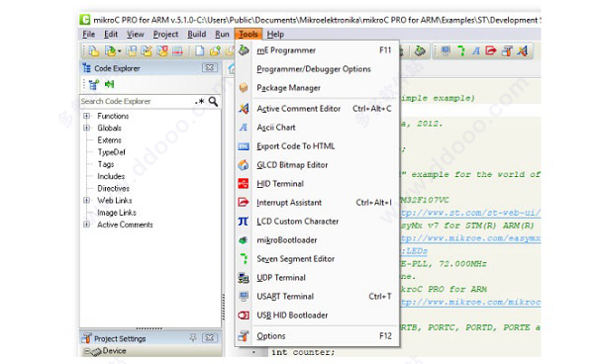This screenshot has height=364, width=594.
Task: Click the mE Programmer icon in right toolbar
Action: point(420,50)
